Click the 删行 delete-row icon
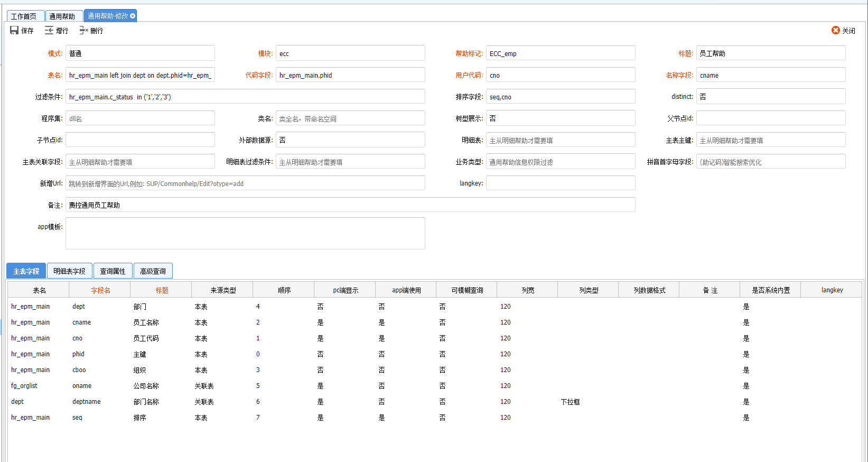This screenshot has width=868, height=462. [83, 30]
